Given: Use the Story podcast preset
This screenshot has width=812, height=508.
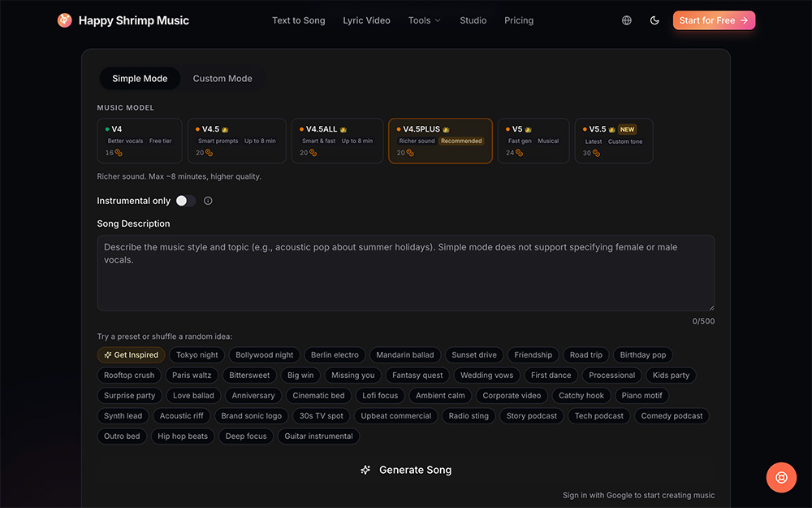Looking at the screenshot, I should tap(531, 415).
